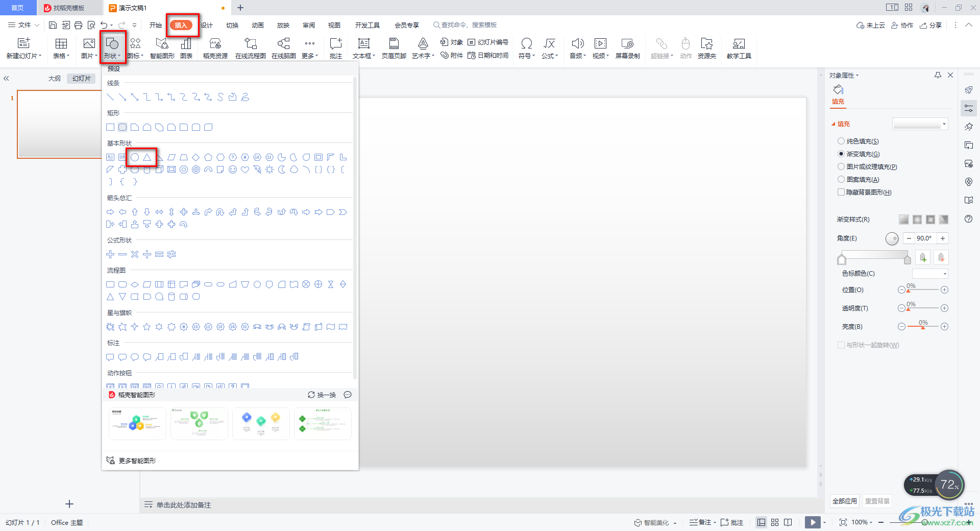
Task: Click 全部应用 apply to all button
Action: (x=845, y=501)
